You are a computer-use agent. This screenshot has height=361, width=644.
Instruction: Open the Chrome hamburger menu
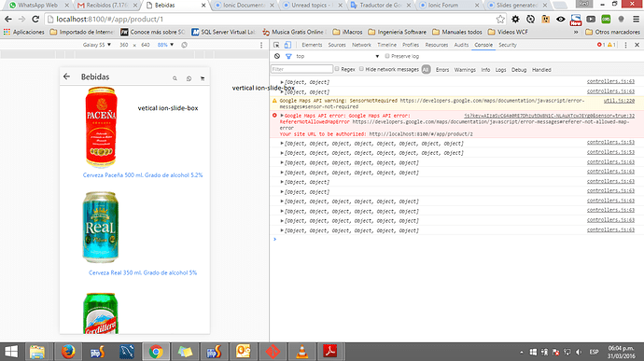[636, 20]
